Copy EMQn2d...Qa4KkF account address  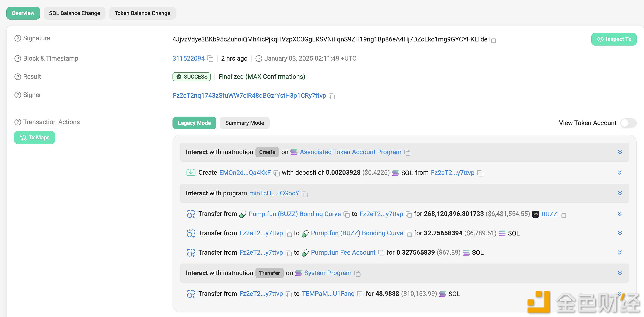pyautogui.click(x=276, y=173)
